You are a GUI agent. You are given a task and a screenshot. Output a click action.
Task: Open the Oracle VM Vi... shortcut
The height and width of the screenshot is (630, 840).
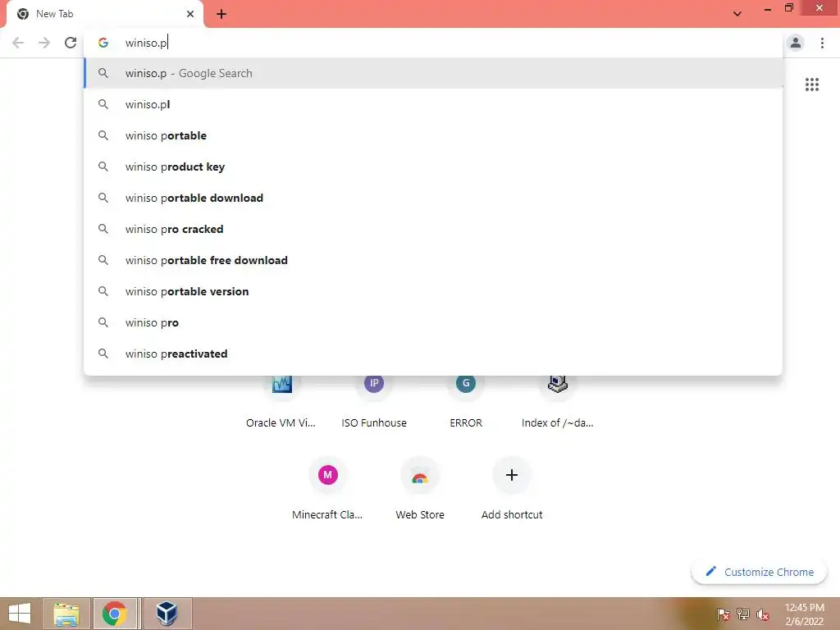pos(281,402)
